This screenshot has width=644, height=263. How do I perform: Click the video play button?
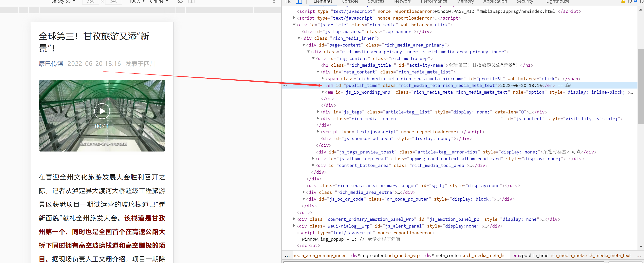tap(102, 111)
